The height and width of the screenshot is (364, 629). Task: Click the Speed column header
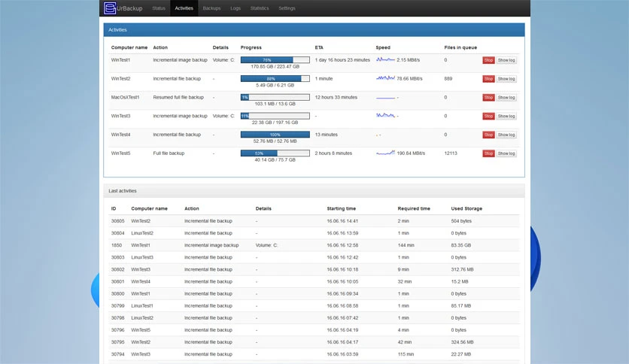click(x=383, y=47)
